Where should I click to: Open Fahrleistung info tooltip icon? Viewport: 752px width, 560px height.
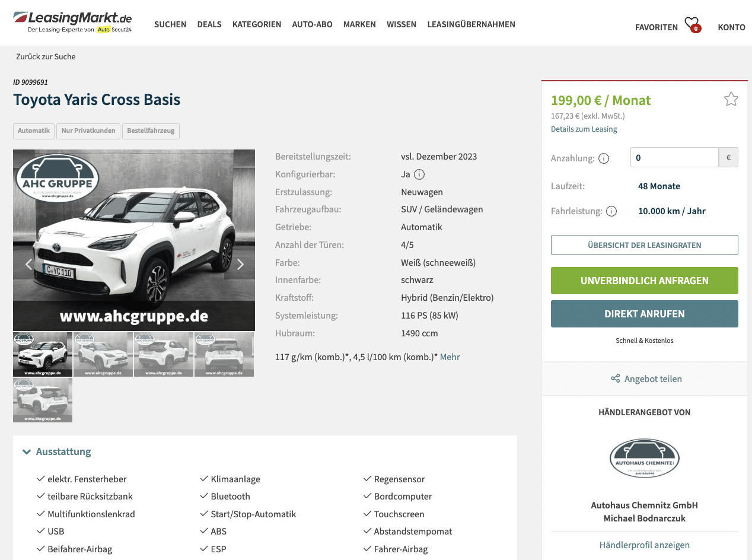(x=611, y=211)
